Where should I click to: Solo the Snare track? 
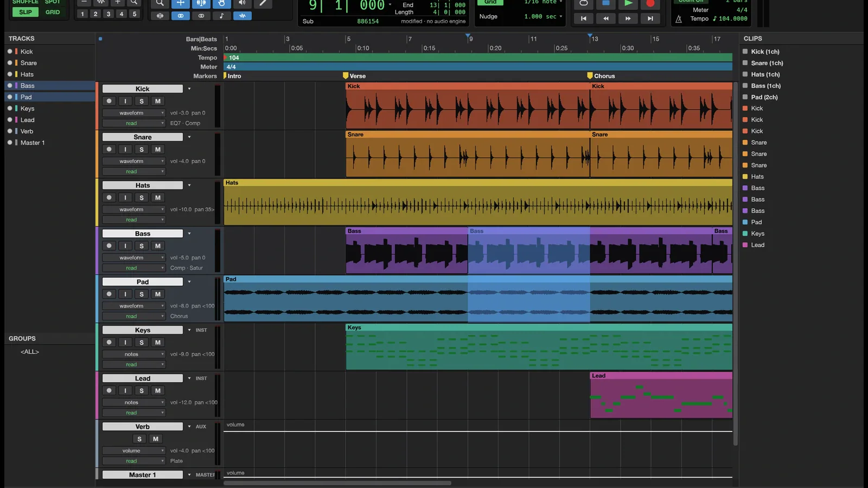[x=142, y=149]
